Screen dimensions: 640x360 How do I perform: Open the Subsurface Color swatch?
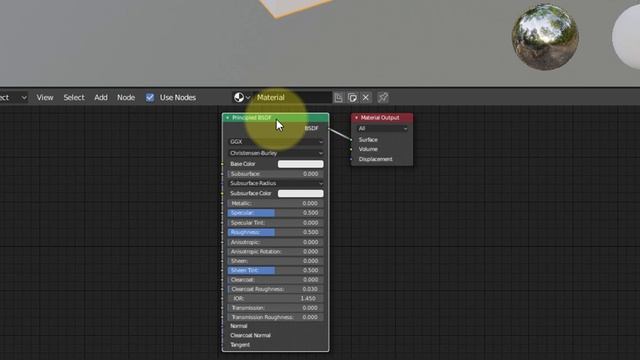(x=300, y=193)
